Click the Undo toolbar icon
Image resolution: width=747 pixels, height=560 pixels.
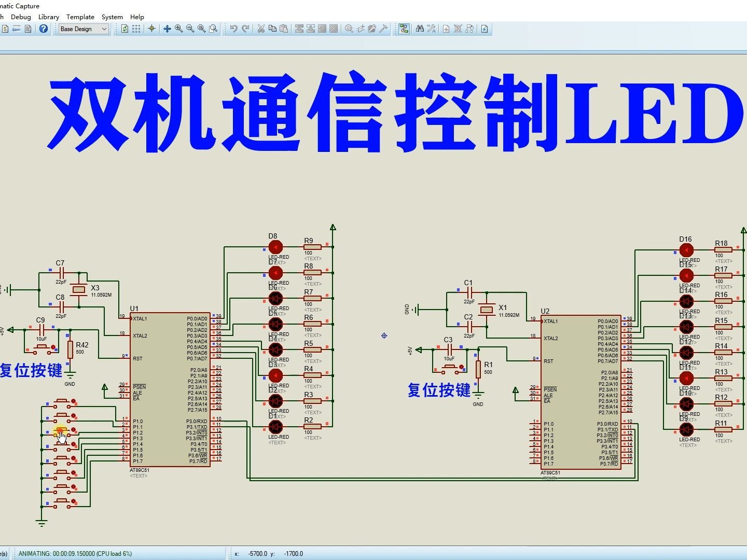point(234,29)
